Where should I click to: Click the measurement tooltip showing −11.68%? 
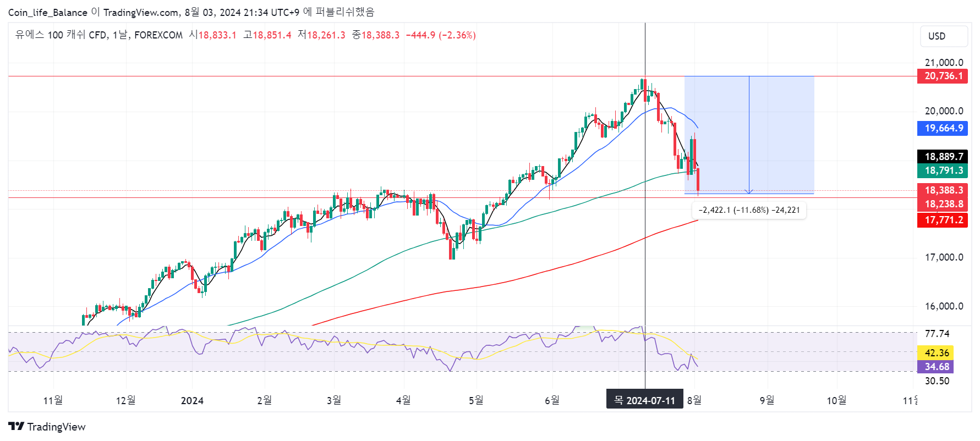(749, 210)
